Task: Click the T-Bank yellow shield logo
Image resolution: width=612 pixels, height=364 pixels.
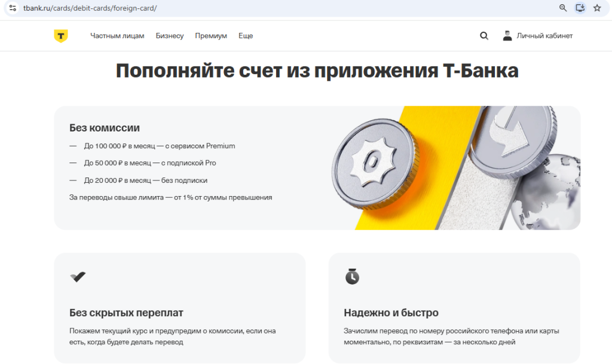Action: 61,36
